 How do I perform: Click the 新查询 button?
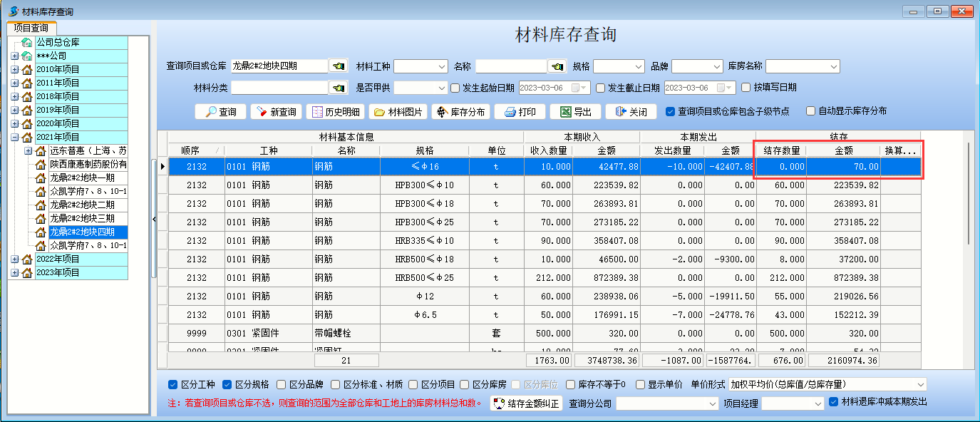tap(276, 112)
